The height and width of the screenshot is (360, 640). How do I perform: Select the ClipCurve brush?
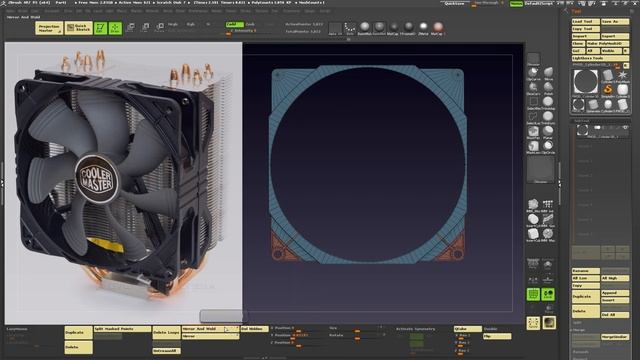(x=533, y=74)
